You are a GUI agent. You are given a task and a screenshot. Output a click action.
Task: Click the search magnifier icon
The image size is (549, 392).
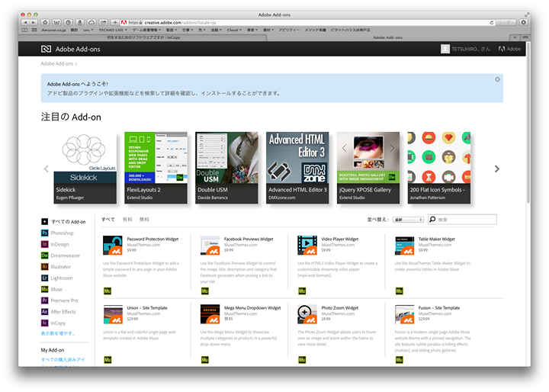point(432,220)
